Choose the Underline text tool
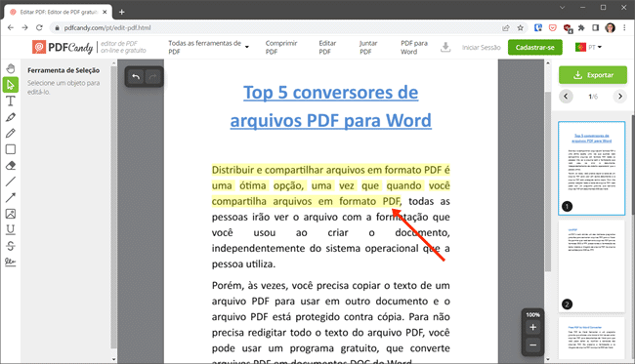This screenshot has height=364, width=635. (11, 229)
